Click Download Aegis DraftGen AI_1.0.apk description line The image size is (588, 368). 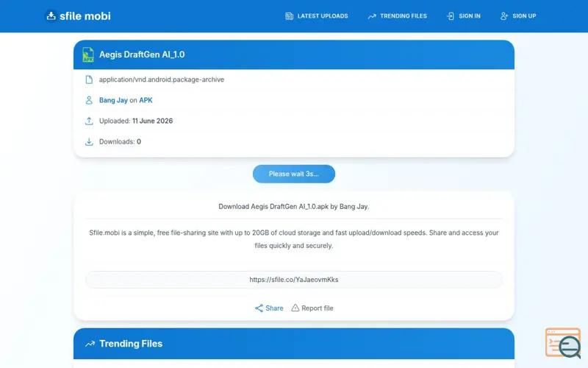pos(293,207)
